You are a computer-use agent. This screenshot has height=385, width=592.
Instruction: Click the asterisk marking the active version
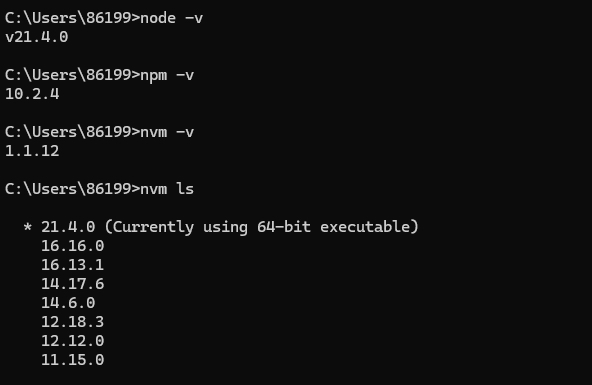coord(27,227)
